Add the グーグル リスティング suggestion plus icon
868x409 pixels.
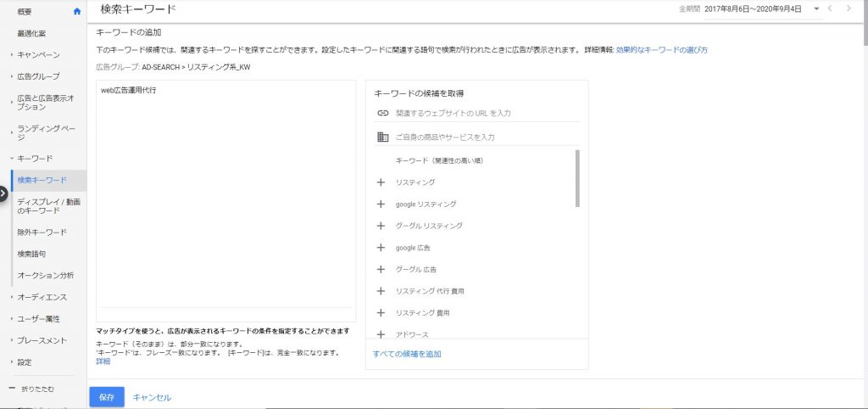pyautogui.click(x=381, y=226)
